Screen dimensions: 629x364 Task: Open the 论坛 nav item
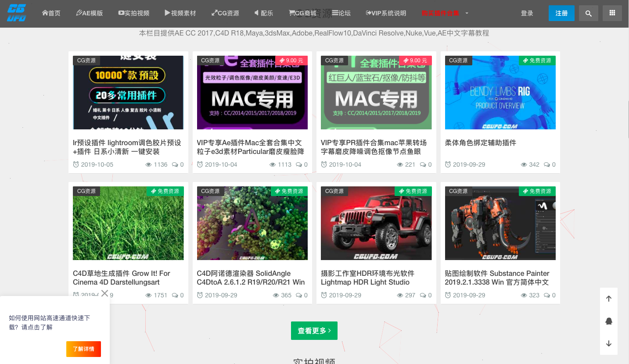click(x=341, y=13)
